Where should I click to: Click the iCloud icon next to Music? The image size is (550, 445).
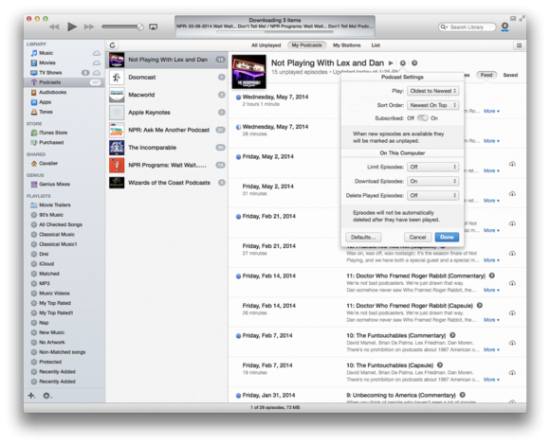(96, 53)
